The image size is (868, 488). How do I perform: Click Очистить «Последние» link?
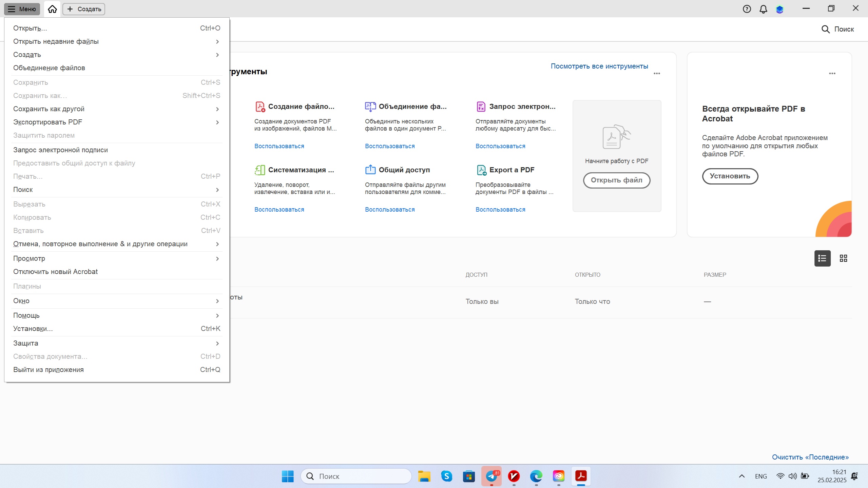coord(810,457)
